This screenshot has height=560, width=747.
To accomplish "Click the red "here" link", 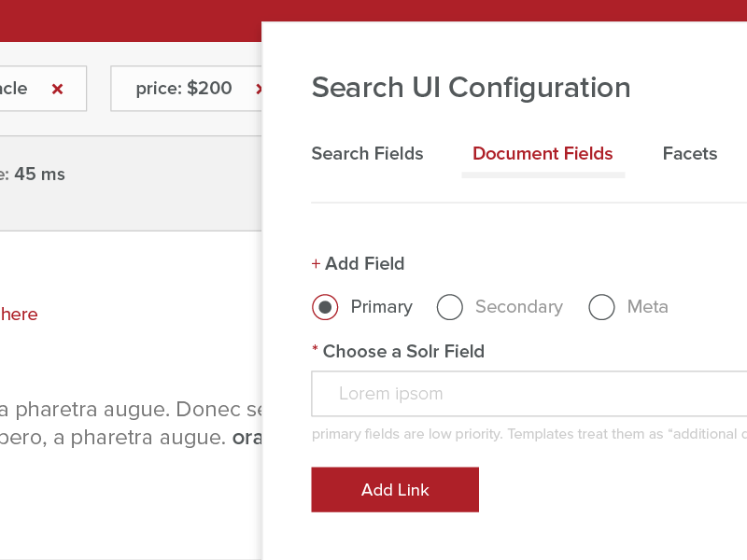I will coord(17,315).
